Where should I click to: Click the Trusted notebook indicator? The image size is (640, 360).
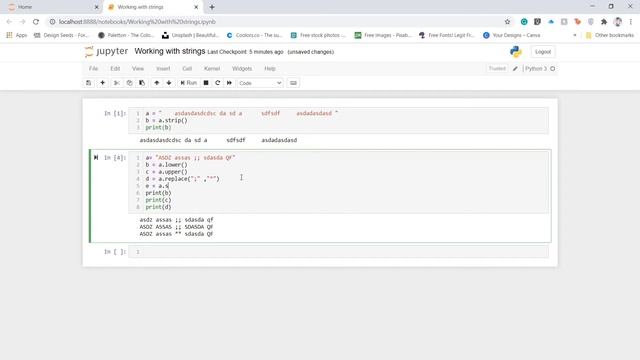coord(497,69)
